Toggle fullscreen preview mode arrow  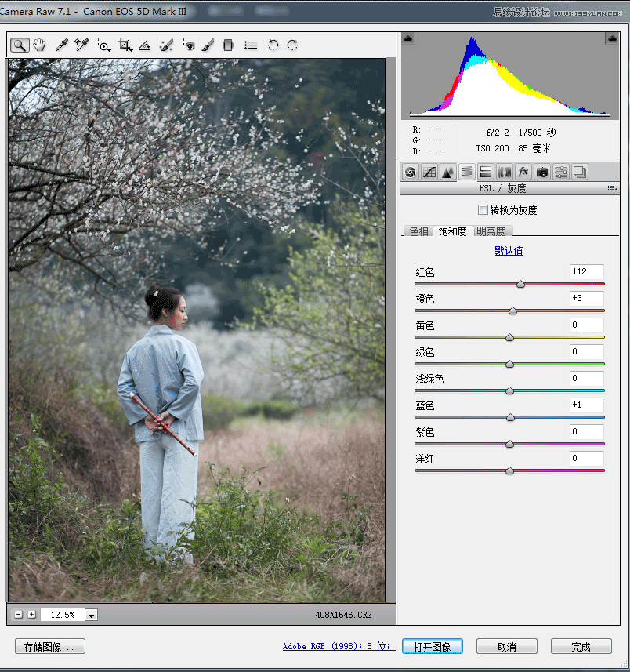click(x=408, y=38)
